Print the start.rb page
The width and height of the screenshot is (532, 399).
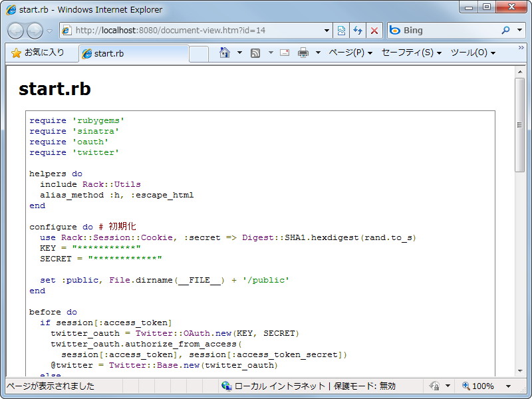303,52
